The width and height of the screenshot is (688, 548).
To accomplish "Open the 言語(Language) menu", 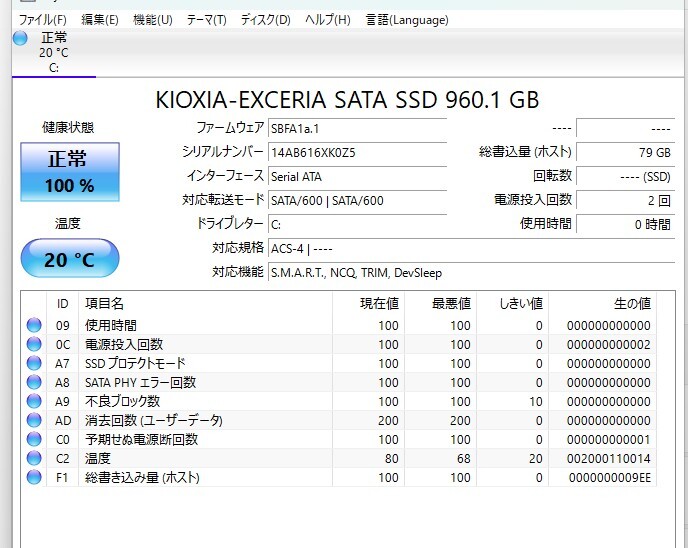I will [407, 20].
